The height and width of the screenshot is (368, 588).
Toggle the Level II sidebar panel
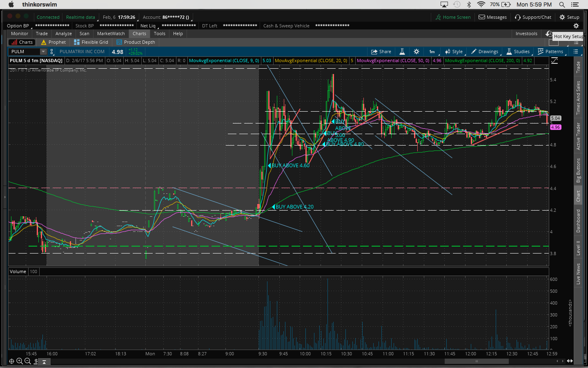tap(578, 248)
